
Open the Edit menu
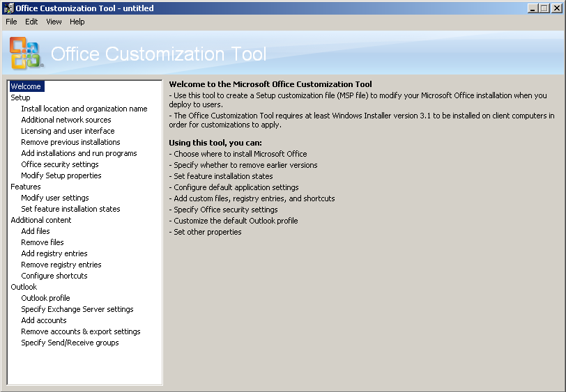click(31, 22)
